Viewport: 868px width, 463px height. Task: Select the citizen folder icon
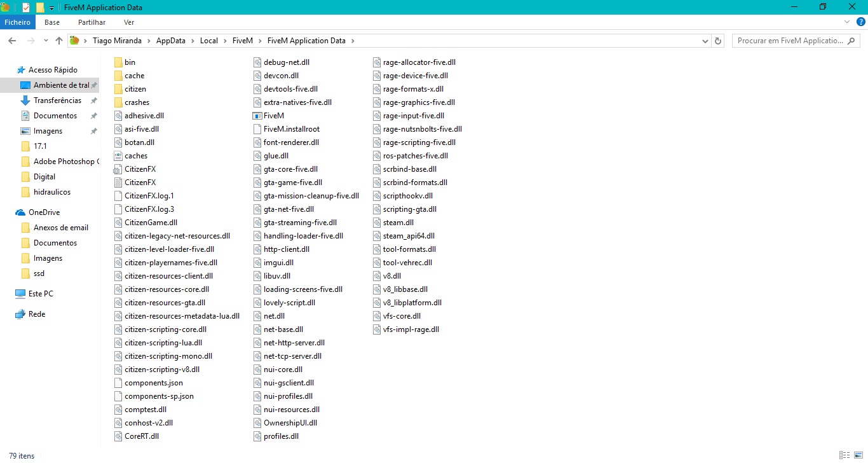click(x=118, y=89)
